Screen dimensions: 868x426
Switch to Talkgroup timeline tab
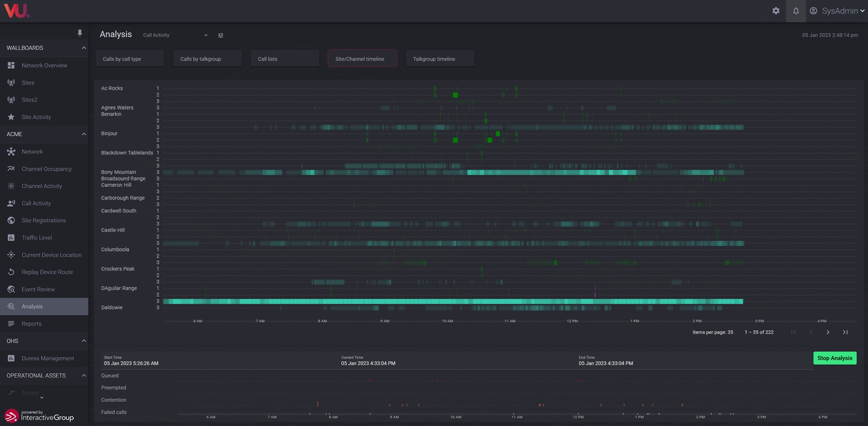pos(440,59)
